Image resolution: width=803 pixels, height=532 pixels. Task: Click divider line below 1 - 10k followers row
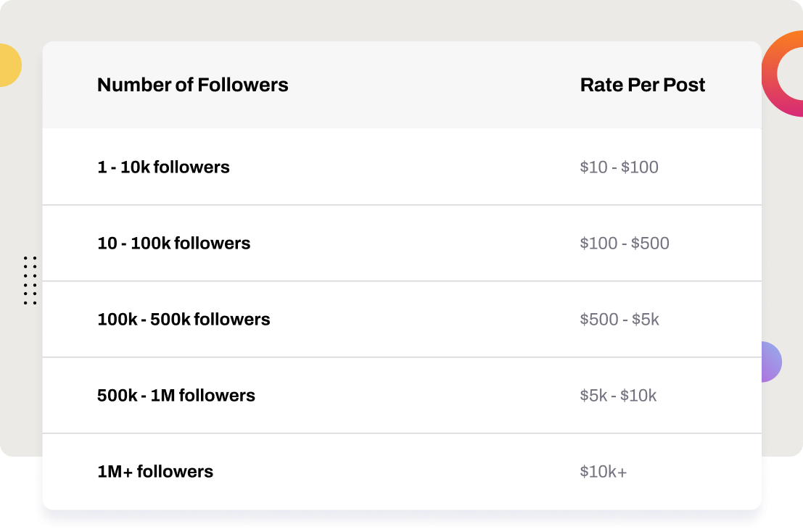[x=402, y=205]
